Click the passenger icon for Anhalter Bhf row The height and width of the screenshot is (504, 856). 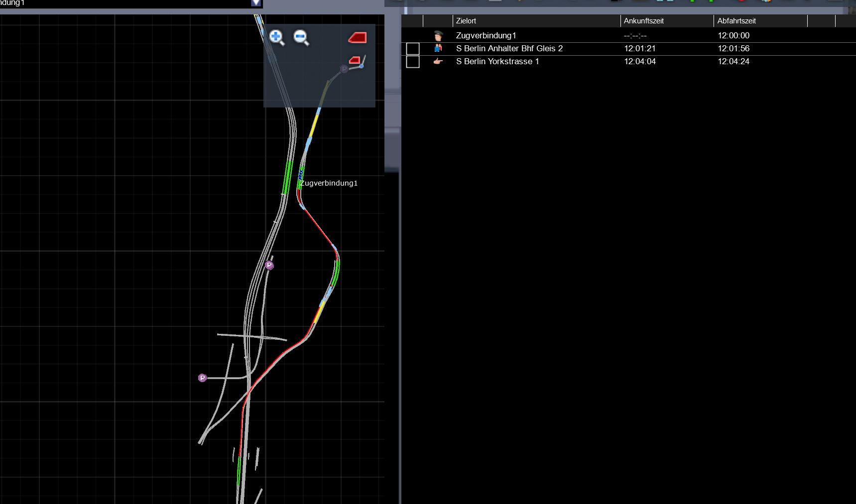click(438, 48)
